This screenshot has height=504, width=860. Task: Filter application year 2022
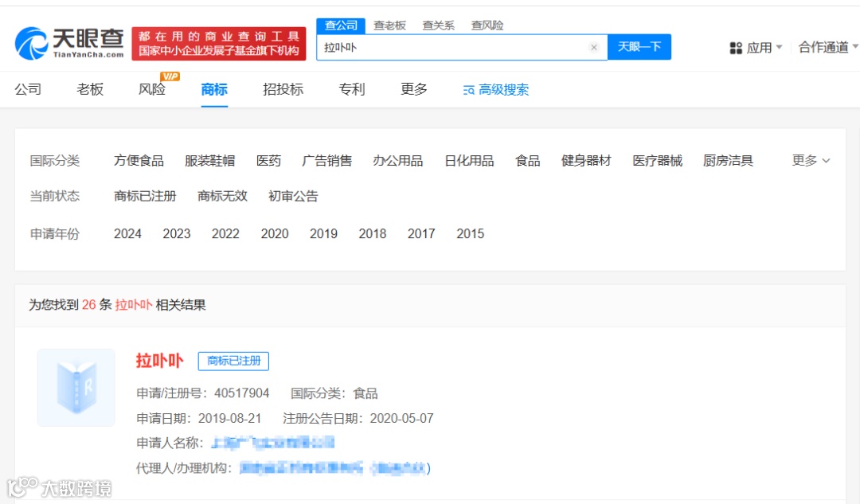225,233
